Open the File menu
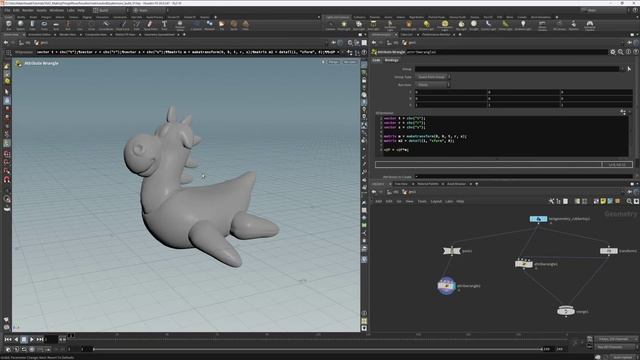Image resolution: width=640 pixels, height=360 pixels. click(x=7, y=10)
